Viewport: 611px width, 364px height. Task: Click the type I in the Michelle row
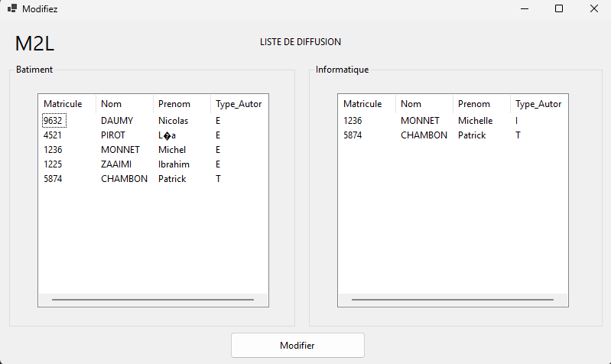click(516, 120)
